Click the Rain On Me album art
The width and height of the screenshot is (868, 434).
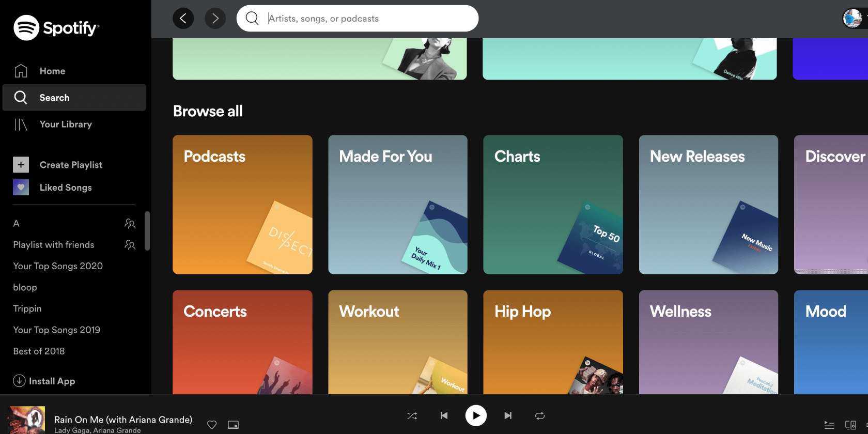tap(26, 420)
